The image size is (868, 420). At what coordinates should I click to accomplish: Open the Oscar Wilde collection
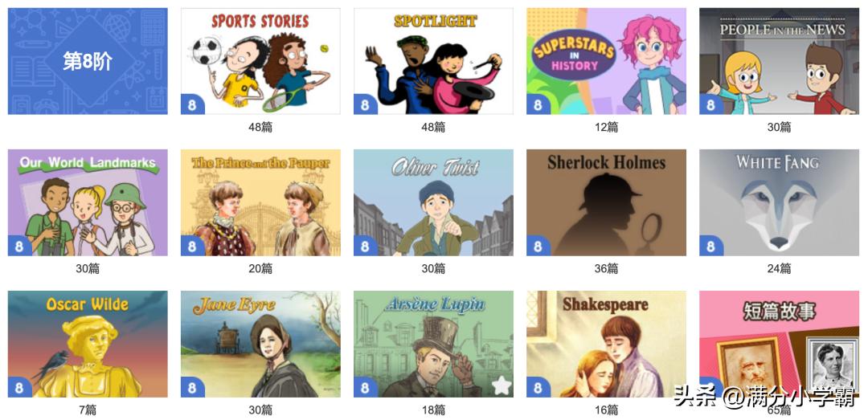click(88, 345)
